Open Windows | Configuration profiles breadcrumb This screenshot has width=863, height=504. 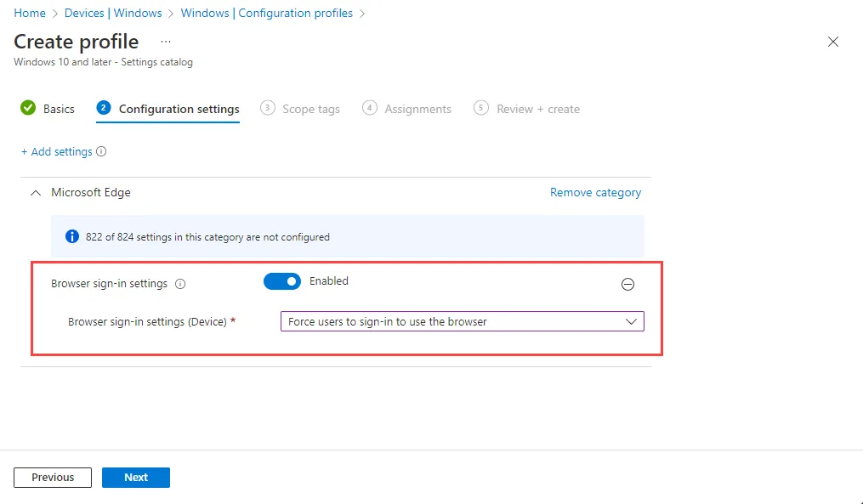266,14
